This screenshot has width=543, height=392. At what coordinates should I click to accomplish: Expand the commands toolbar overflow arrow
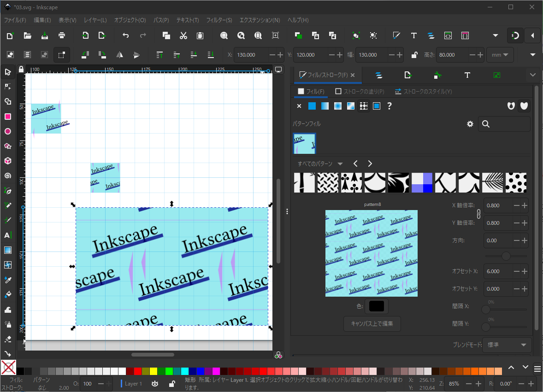(496, 35)
